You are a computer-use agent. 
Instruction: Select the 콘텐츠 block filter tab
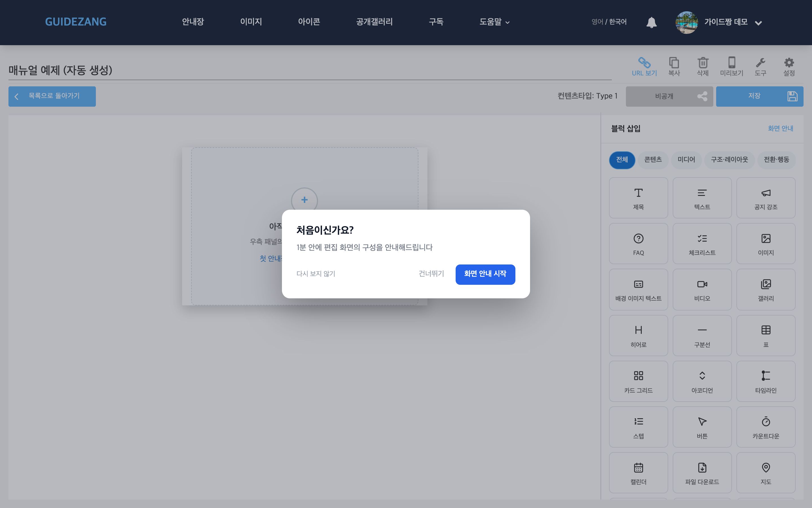(x=653, y=160)
